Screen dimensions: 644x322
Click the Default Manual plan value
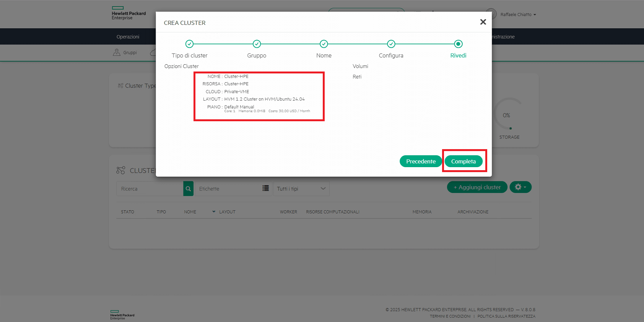click(239, 107)
